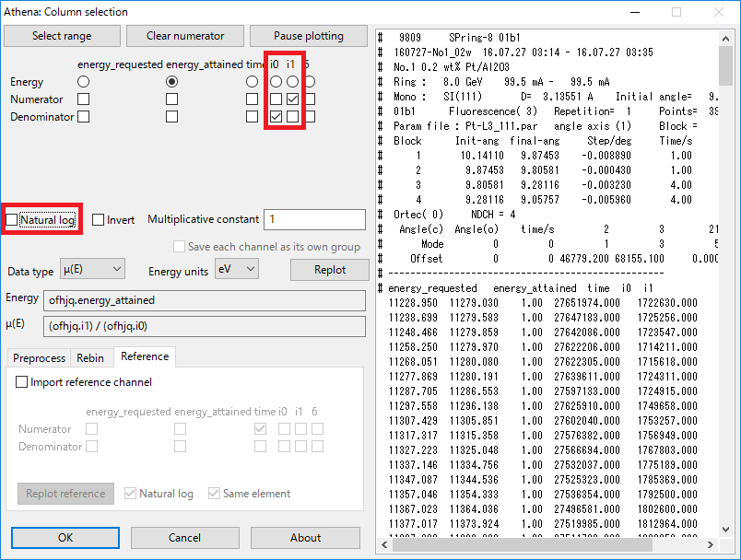Minimize the Column selection window
This screenshot has width=741, height=560.
pos(635,12)
